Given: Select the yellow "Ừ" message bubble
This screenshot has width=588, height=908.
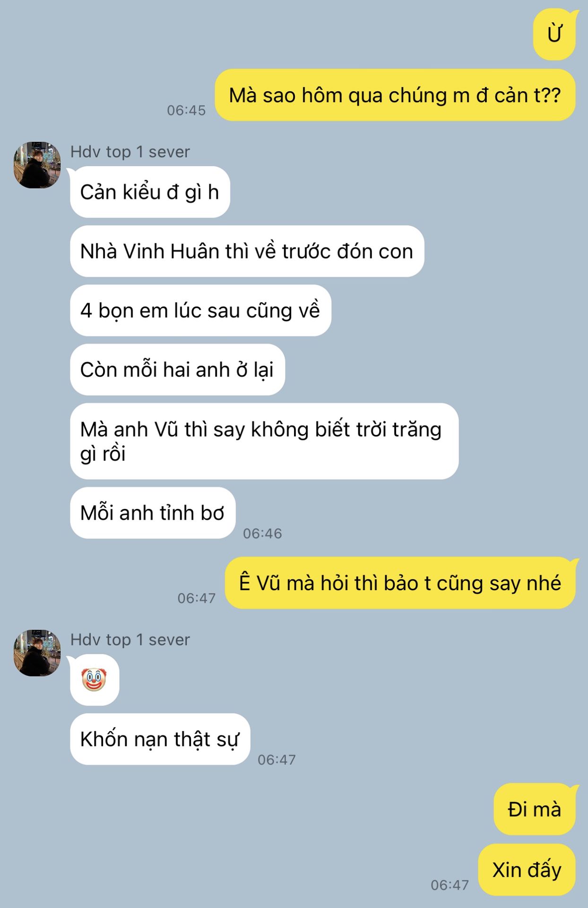Looking at the screenshot, I should 554,35.
